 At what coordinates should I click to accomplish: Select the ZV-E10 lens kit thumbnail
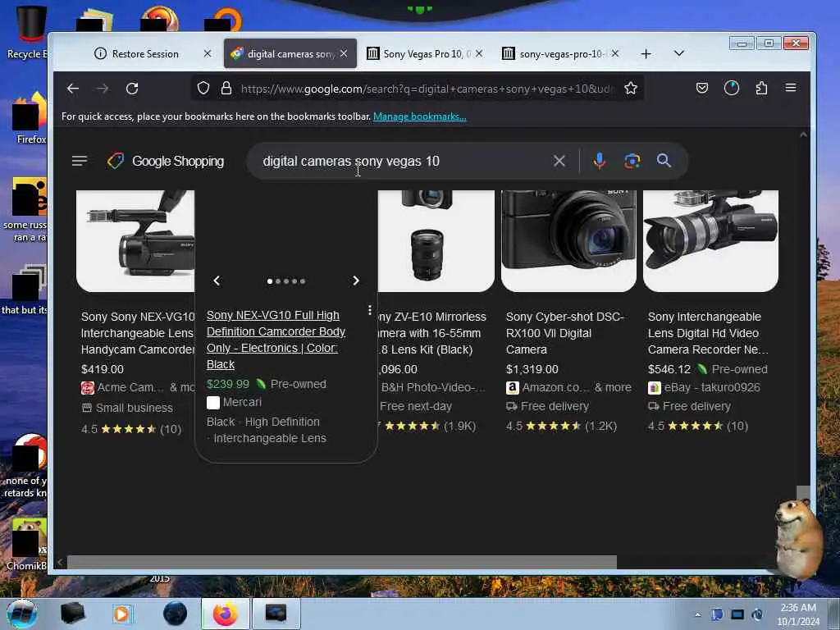click(x=436, y=240)
